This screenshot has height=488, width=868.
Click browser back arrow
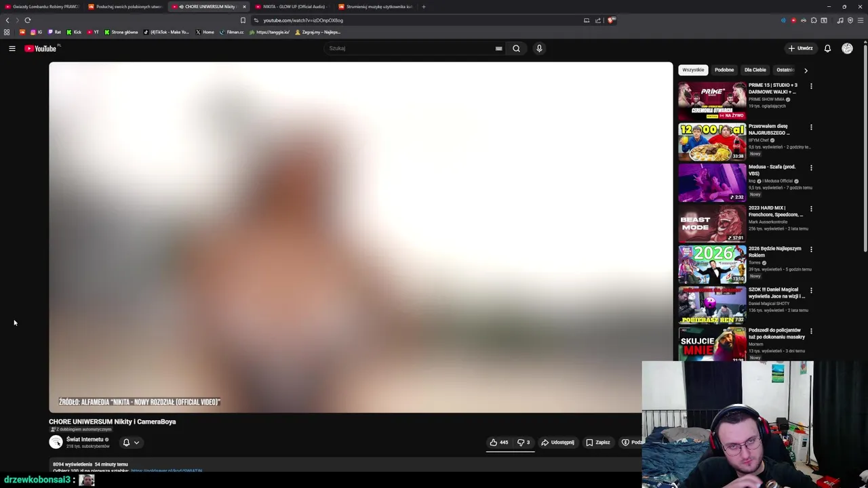pyautogui.click(x=7, y=20)
